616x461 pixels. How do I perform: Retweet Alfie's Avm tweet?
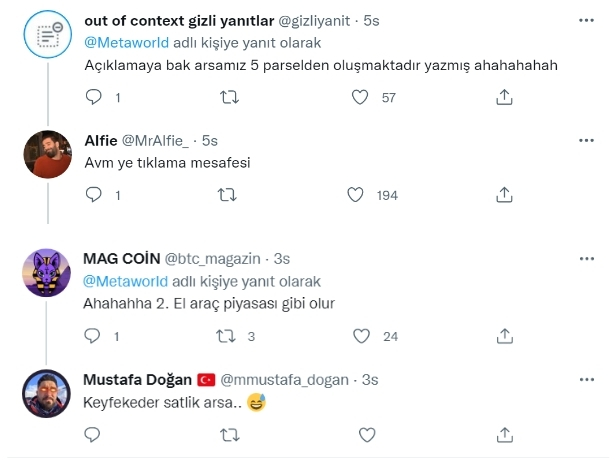pyautogui.click(x=228, y=196)
